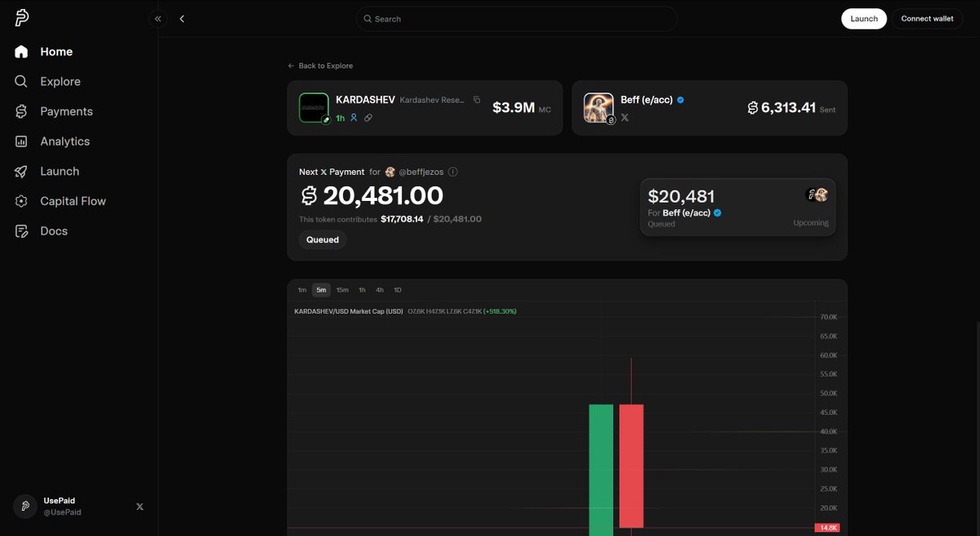This screenshot has width=980, height=536.
Task: Click the overlapping avatars on the payment card
Action: pos(817,194)
